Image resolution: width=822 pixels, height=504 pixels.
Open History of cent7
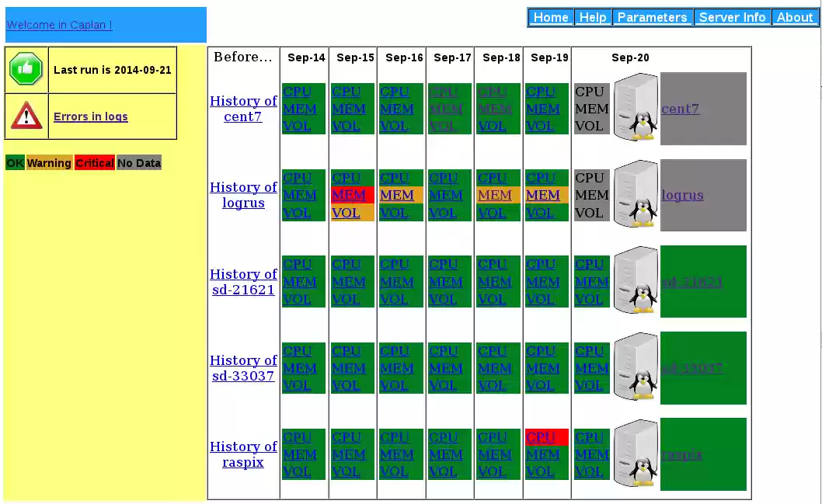(x=243, y=109)
